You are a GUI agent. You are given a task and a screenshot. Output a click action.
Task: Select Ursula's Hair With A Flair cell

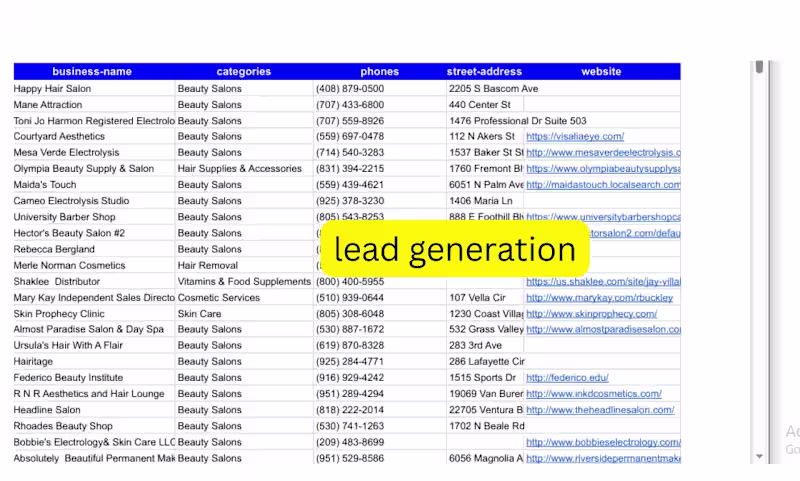coord(94,345)
